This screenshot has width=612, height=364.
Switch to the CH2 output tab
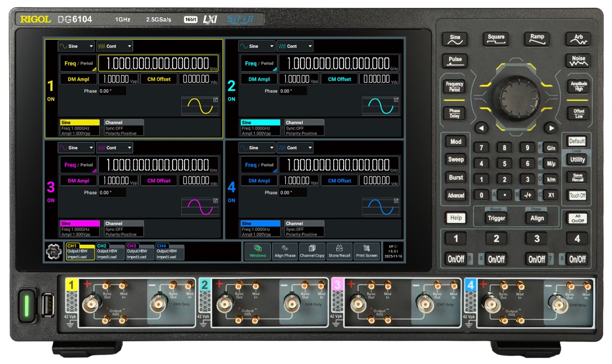(x=110, y=252)
